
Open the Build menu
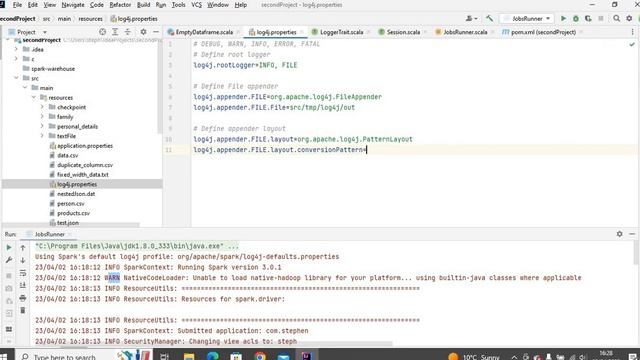pyautogui.click(x=143, y=5)
